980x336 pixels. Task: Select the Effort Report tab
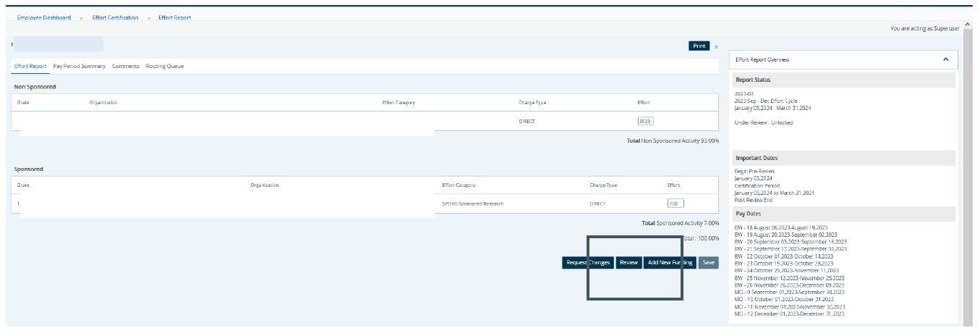coord(30,66)
